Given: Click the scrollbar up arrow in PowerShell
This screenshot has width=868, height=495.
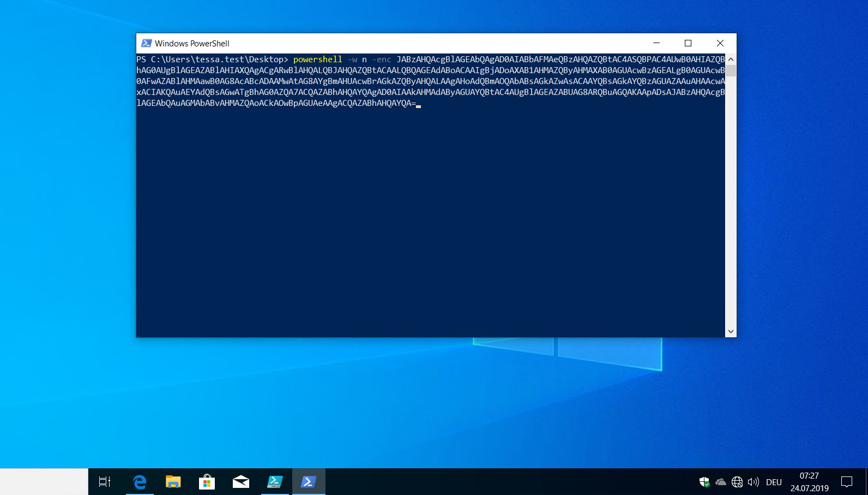Looking at the screenshot, I should (x=731, y=59).
